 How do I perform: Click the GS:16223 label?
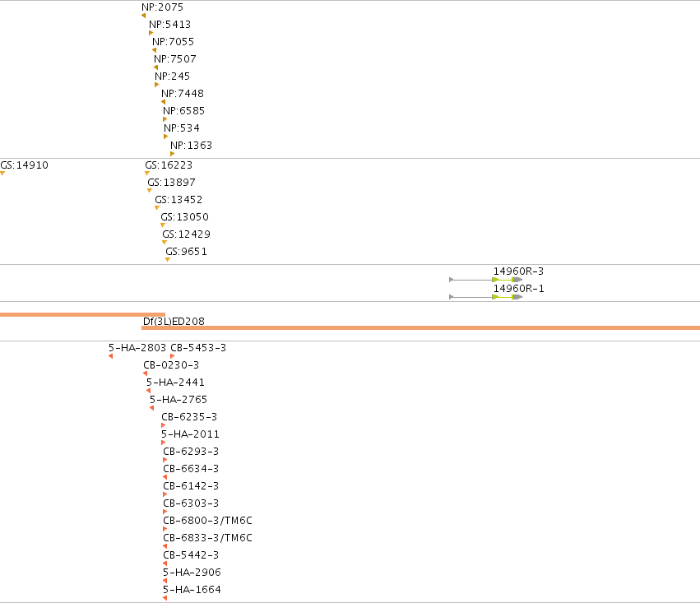tap(169, 165)
